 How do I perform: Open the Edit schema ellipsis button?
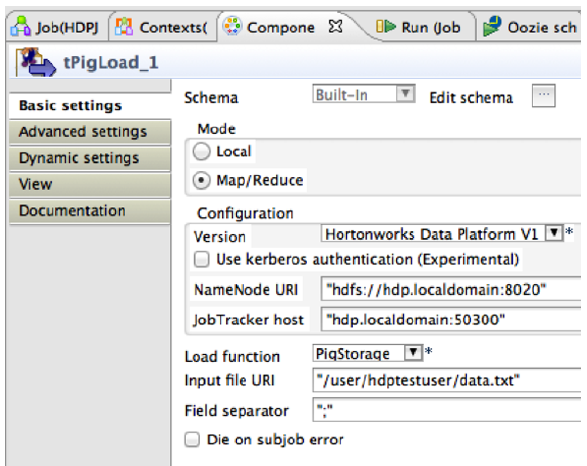[544, 96]
